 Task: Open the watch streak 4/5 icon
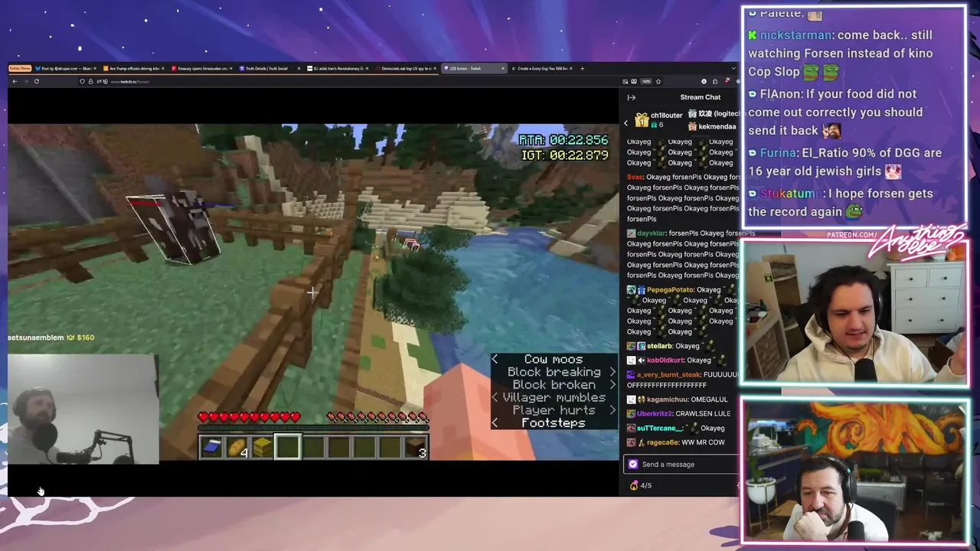point(634,485)
